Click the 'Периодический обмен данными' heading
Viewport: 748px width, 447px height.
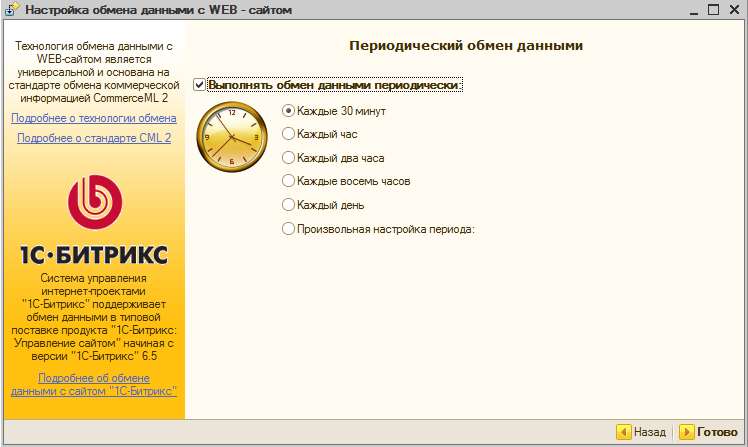point(466,46)
